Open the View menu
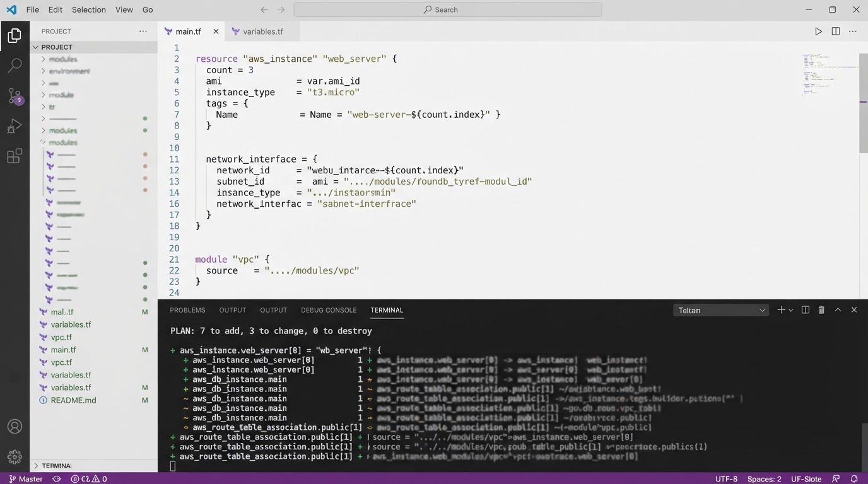 click(x=124, y=9)
